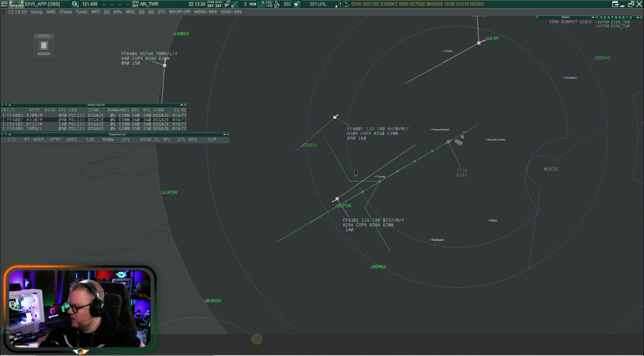Screen dimensions: 644x356
Task: Open the Tools menu
Action: pyautogui.click(x=81, y=12)
